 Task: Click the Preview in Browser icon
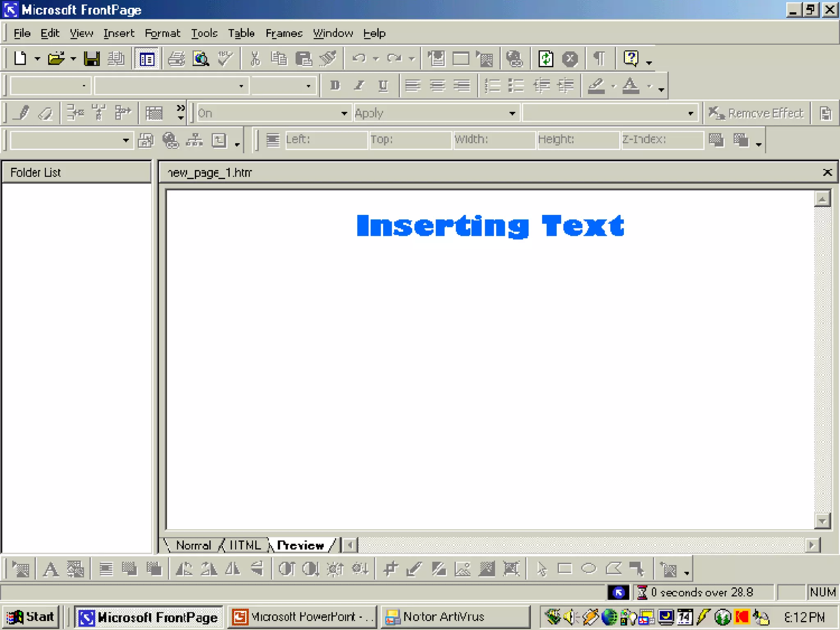tap(201, 59)
